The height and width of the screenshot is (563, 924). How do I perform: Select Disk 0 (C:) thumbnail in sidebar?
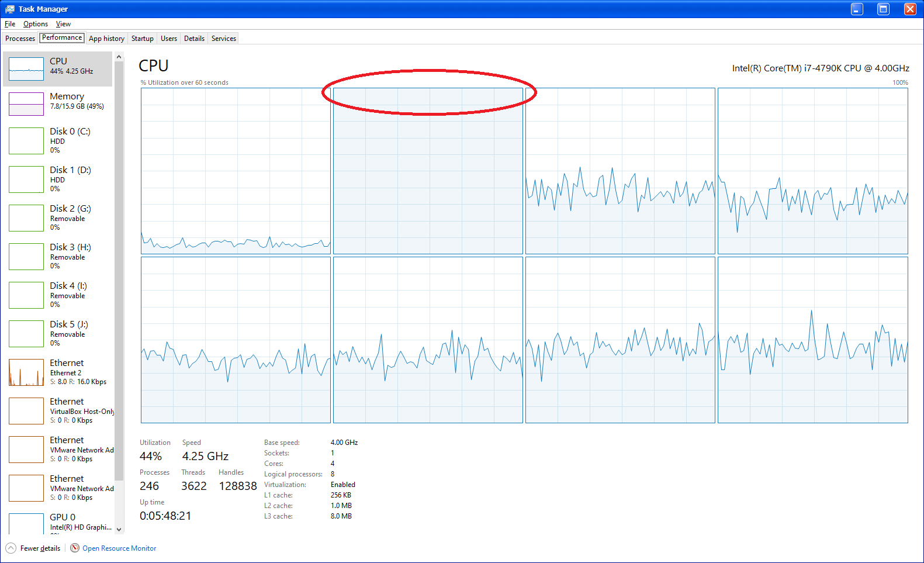click(26, 141)
